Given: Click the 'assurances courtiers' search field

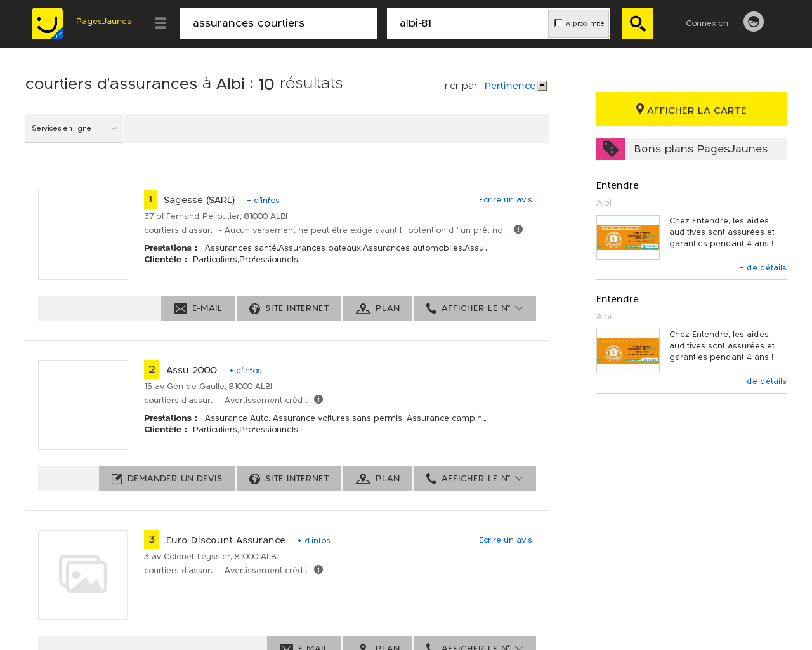Looking at the screenshot, I should point(278,23).
